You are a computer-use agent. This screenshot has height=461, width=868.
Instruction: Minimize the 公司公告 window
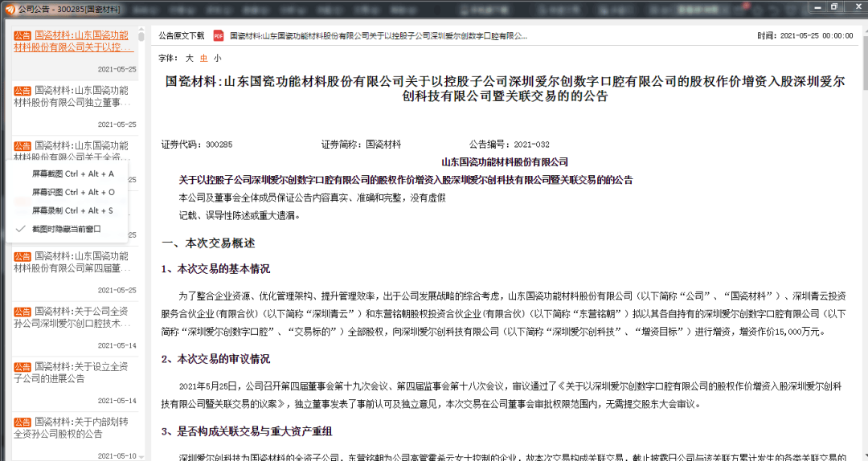click(818, 7)
